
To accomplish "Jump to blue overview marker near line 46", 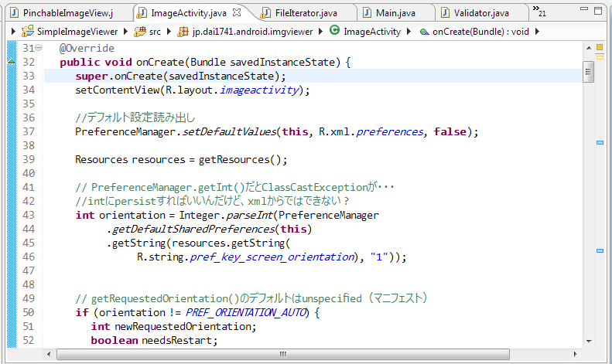I will [x=600, y=251].
